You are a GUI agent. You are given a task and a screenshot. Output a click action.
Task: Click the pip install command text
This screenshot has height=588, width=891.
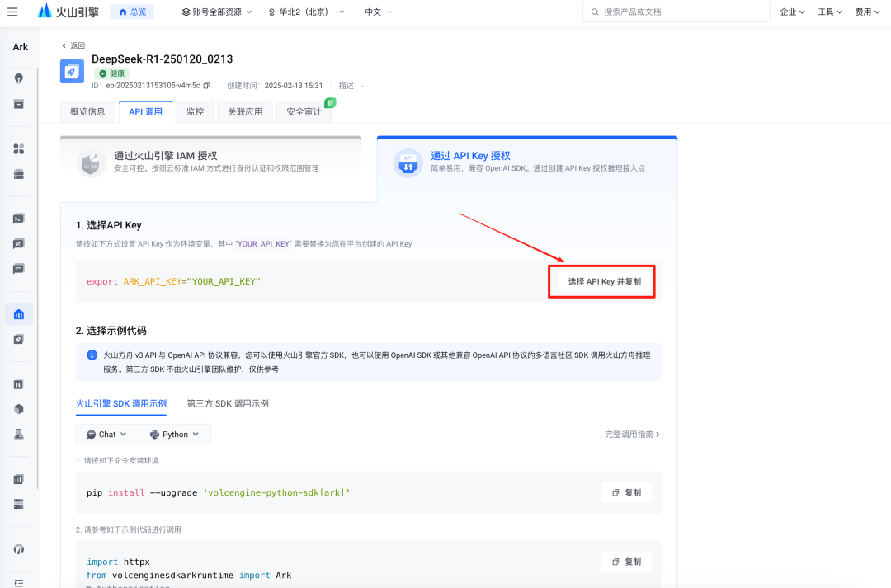pos(218,492)
